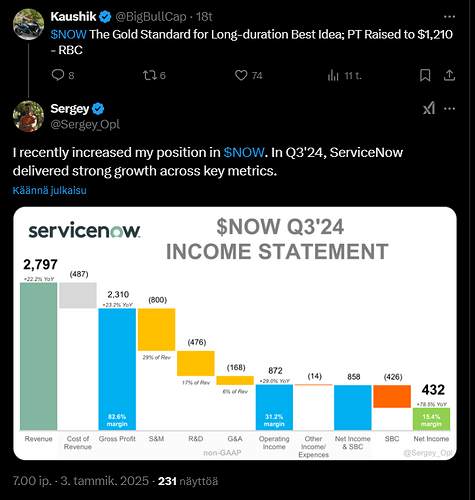Viewport: 475px width, 500px height.
Task: Open the reply icon on Kaushik's post
Action: coord(58,75)
